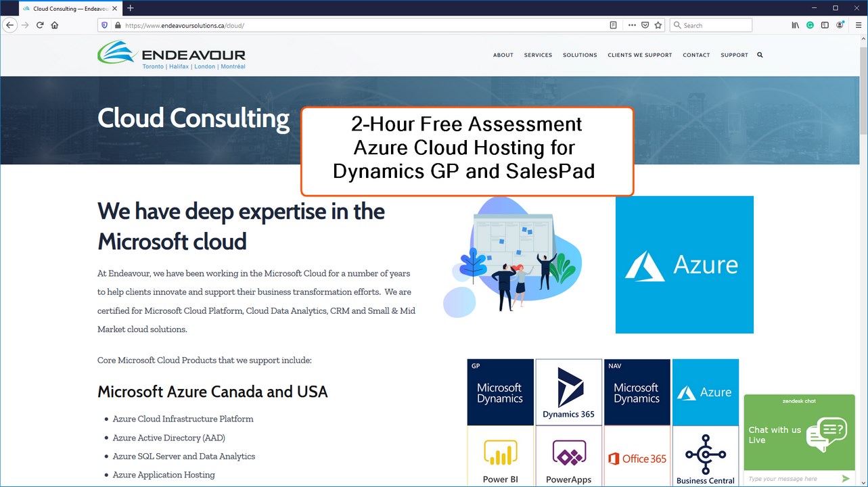The width and height of the screenshot is (868, 487).
Task: Close the Cloud Consulting tab
Action: tap(114, 8)
